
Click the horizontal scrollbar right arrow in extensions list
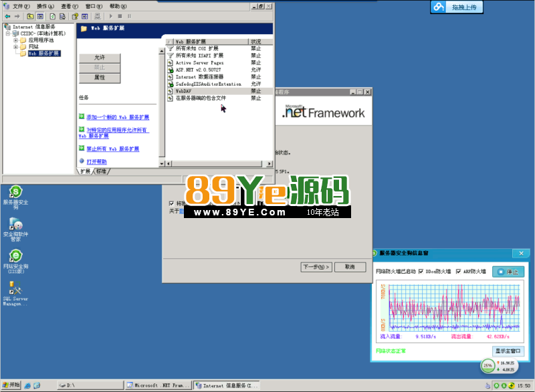pos(270,164)
